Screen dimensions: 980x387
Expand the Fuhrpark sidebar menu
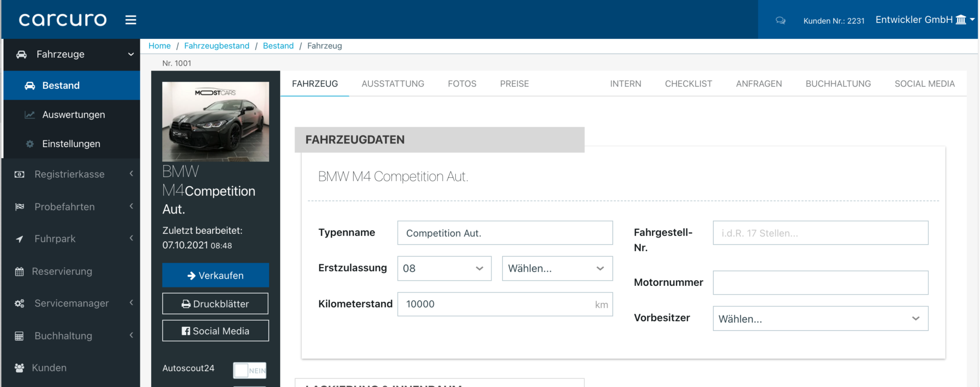pos(131,238)
